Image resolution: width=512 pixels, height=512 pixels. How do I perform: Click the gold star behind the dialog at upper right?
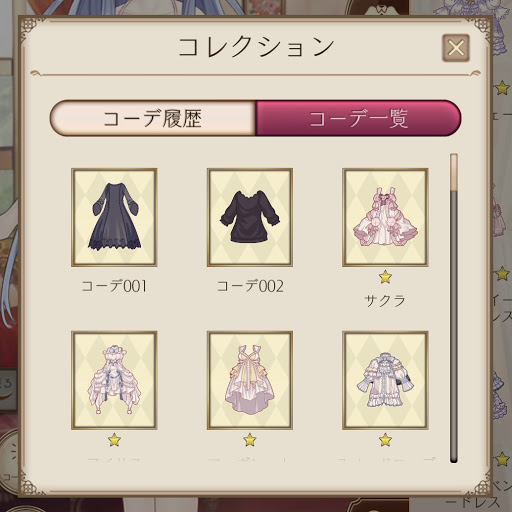tap(502, 88)
